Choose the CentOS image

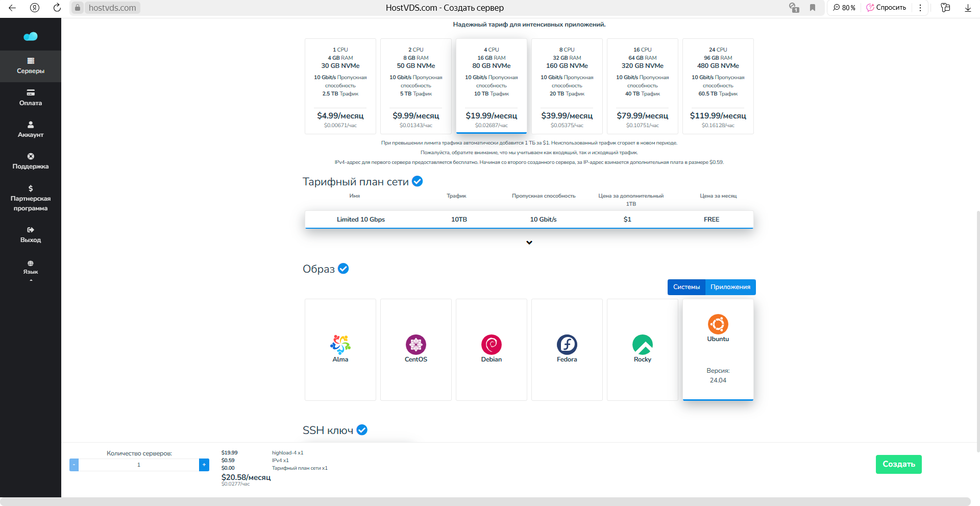pos(416,350)
